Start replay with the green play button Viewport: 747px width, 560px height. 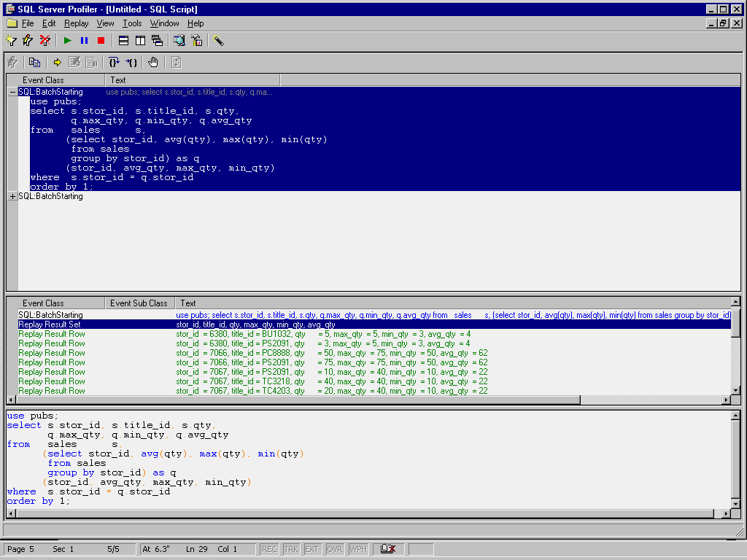point(67,41)
